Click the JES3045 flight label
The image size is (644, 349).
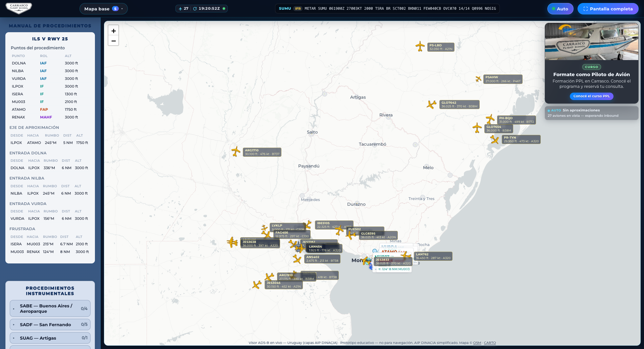[x=284, y=285]
